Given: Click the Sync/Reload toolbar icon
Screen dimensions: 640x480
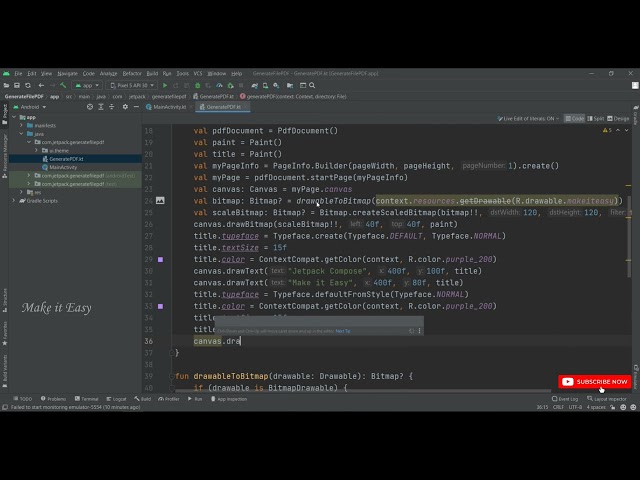Looking at the screenshot, I should (28, 85).
